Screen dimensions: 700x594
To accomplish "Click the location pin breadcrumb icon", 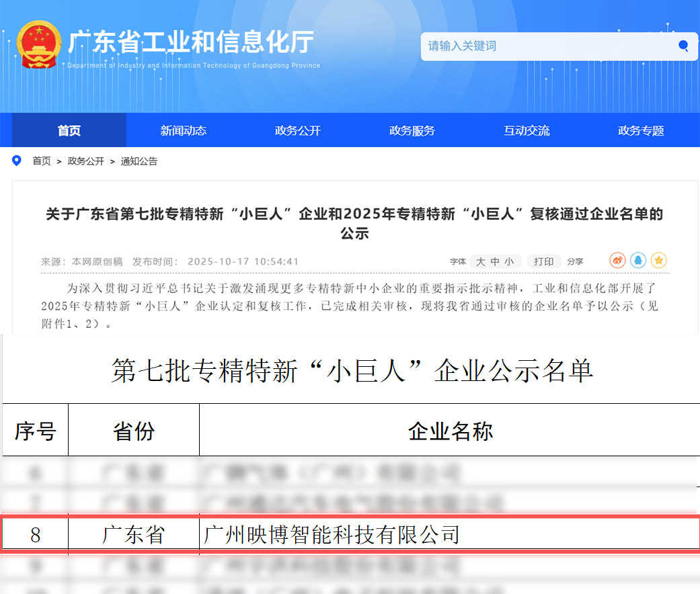I will pyautogui.click(x=16, y=161).
